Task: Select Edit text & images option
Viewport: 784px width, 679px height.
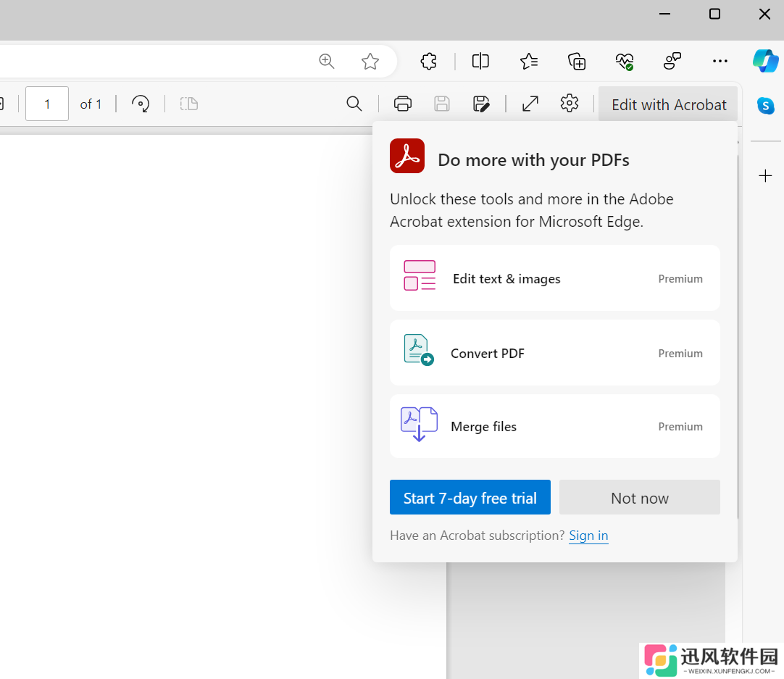Action: coord(554,278)
